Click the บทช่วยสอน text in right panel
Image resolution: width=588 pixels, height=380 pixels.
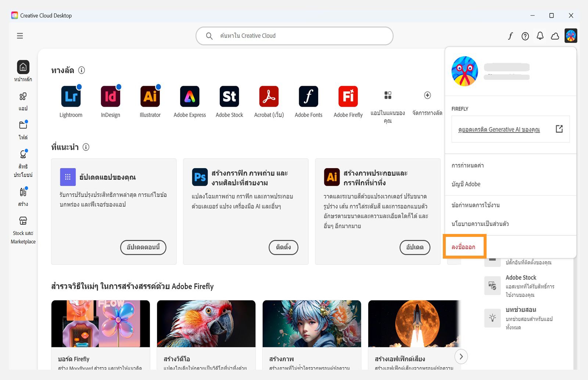tap(521, 310)
